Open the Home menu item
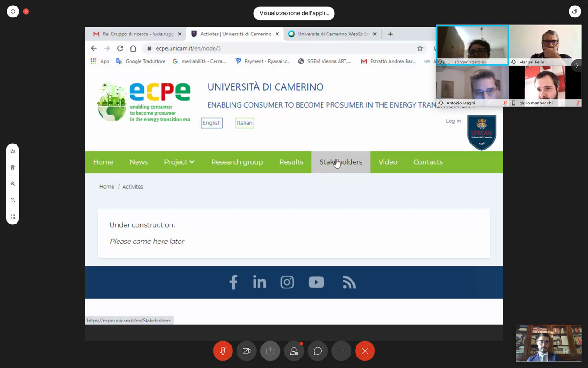The image size is (588, 368). pos(103,162)
